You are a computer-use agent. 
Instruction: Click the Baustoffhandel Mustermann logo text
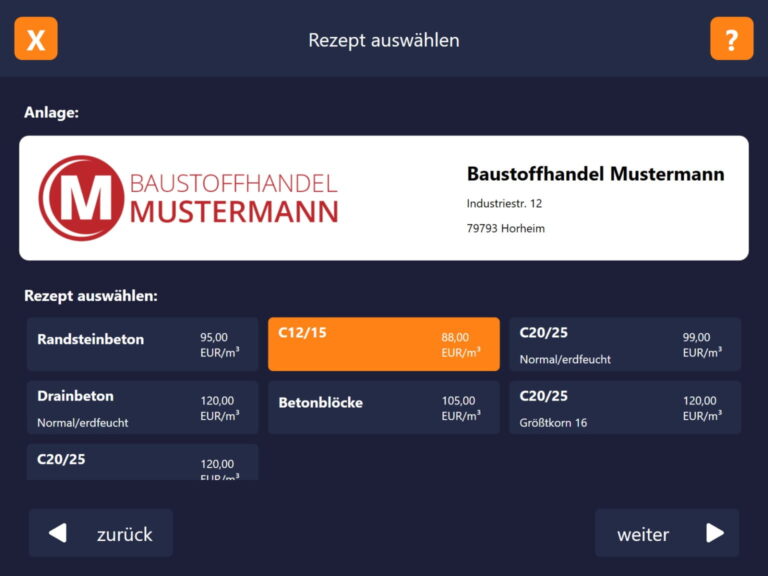pyautogui.click(x=234, y=198)
